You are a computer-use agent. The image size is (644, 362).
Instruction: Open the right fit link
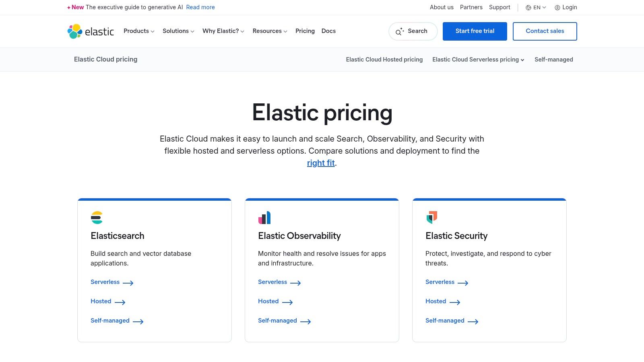pyautogui.click(x=321, y=163)
